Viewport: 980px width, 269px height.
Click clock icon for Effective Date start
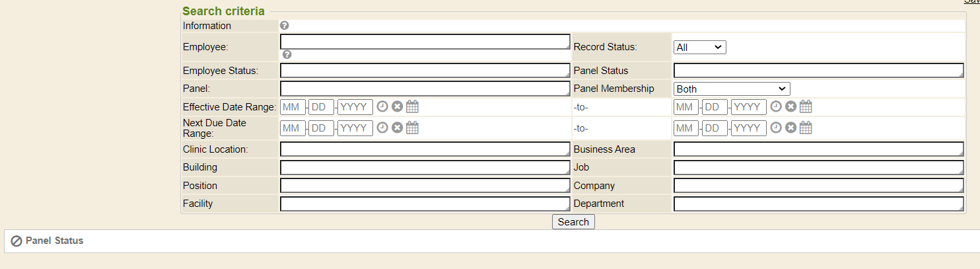(382, 107)
